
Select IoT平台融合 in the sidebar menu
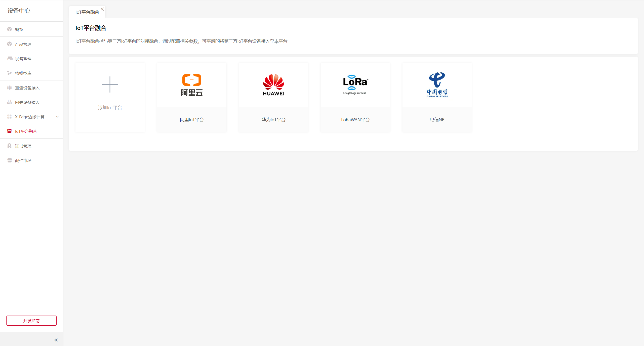tap(26, 131)
